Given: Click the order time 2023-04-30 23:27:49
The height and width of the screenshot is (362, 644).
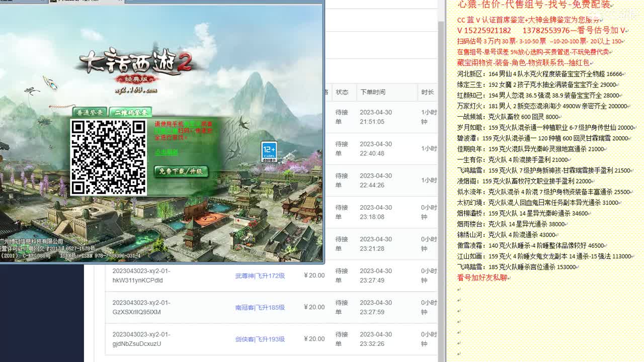Looking at the screenshot, I should [x=376, y=275].
